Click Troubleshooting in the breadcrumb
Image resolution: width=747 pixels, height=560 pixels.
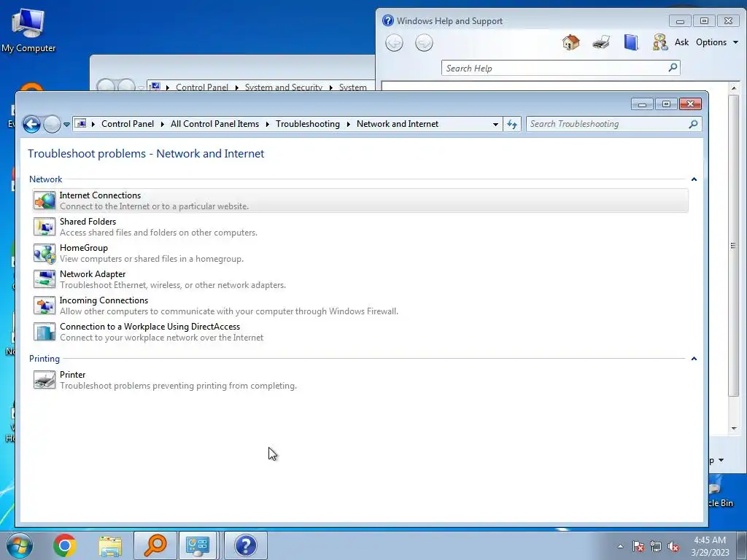click(x=308, y=124)
